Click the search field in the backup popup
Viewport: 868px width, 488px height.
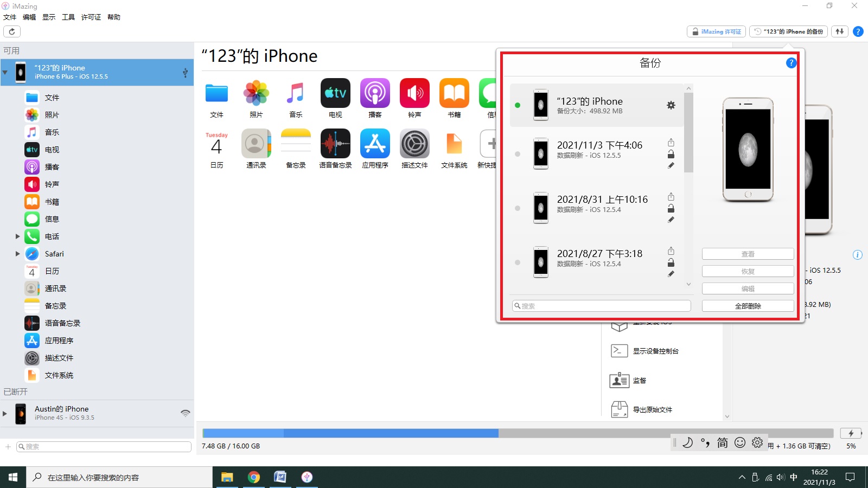pos(601,306)
